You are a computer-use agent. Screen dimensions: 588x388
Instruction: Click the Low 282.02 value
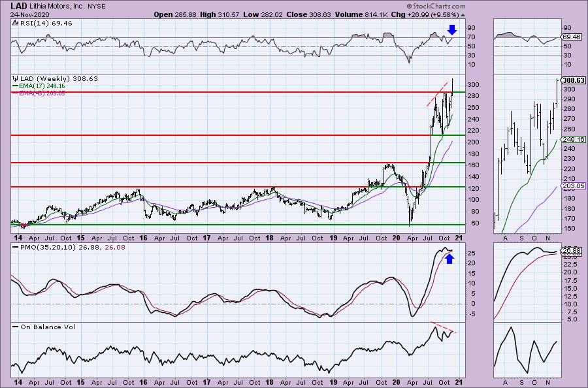tap(263, 14)
